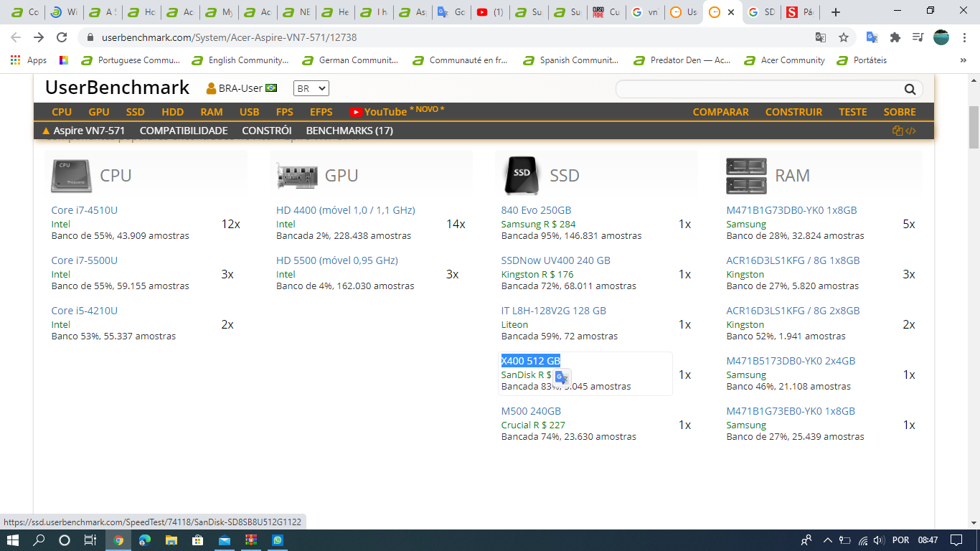Launch Microsoft Edge from the taskbar
Image resolution: width=980 pixels, height=551 pixels.
[x=145, y=540]
